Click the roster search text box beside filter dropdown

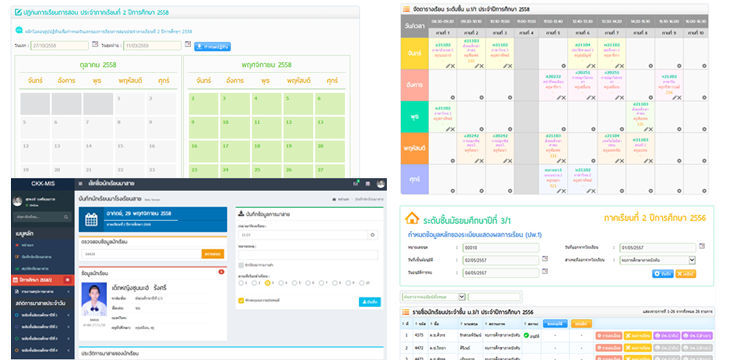[494, 297]
